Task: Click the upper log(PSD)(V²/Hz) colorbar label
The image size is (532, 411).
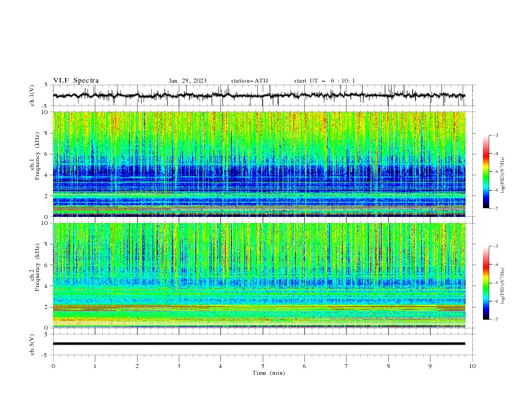Action: [502, 175]
